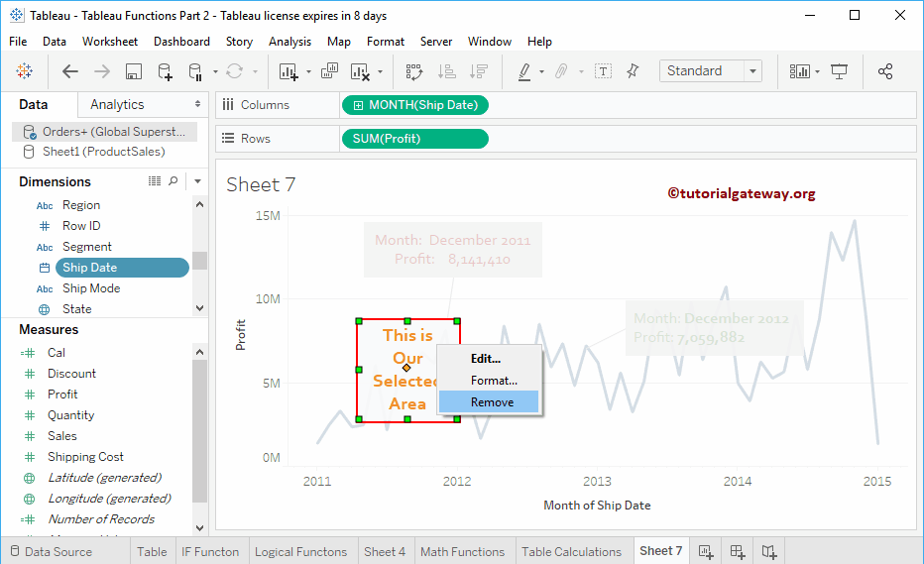Click the December 2012 annotation box

coord(714,328)
